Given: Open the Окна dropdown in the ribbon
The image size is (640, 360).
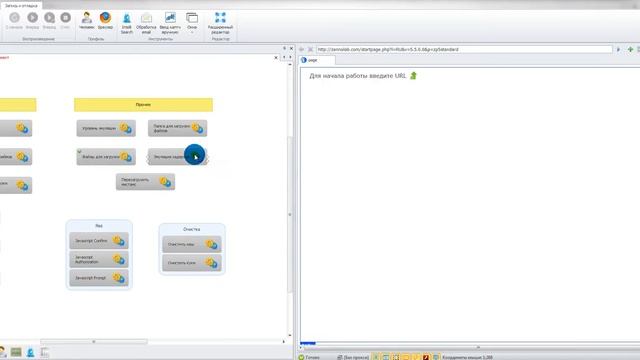Looking at the screenshot, I should pyautogui.click(x=192, y=23).
